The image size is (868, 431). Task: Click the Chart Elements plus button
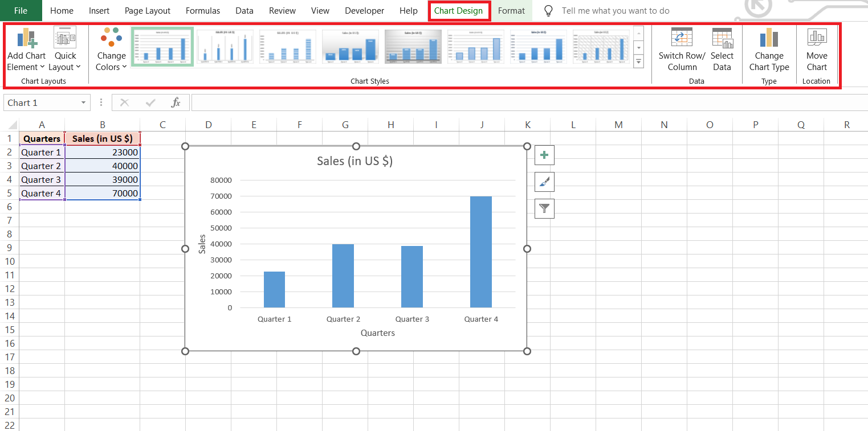point(544,155)
